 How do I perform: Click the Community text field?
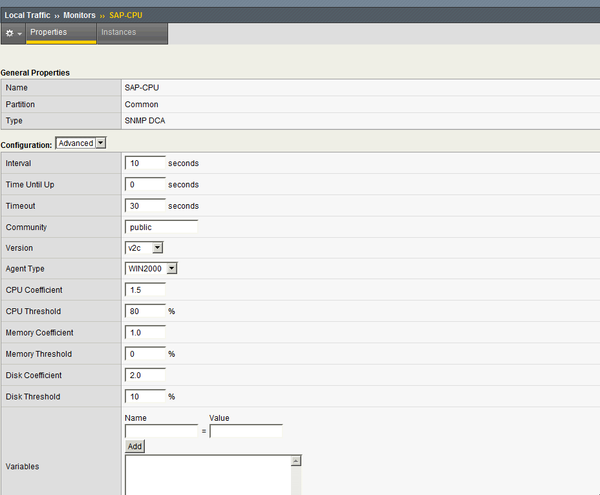coord(161,227)
